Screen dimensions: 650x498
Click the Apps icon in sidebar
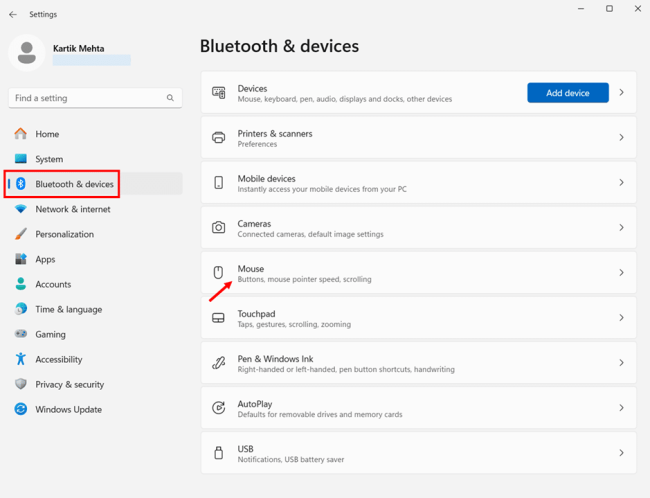(x=20, y=259)
